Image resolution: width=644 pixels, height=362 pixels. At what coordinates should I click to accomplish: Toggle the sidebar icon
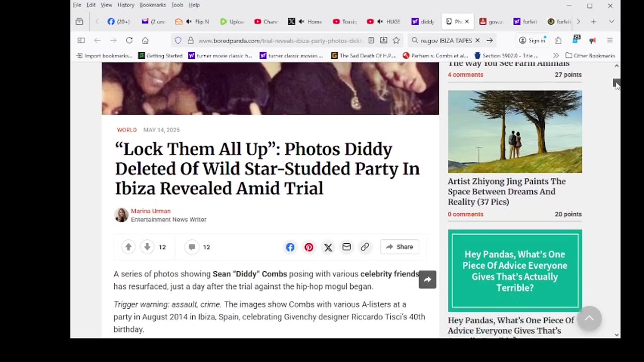[x=80, y=40]
